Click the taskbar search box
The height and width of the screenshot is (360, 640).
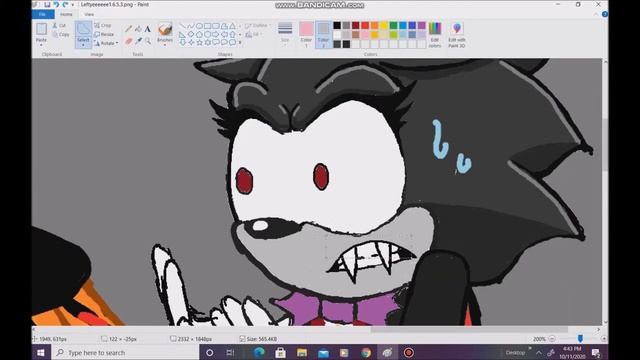pyautogui.click(x=125, y=352)
